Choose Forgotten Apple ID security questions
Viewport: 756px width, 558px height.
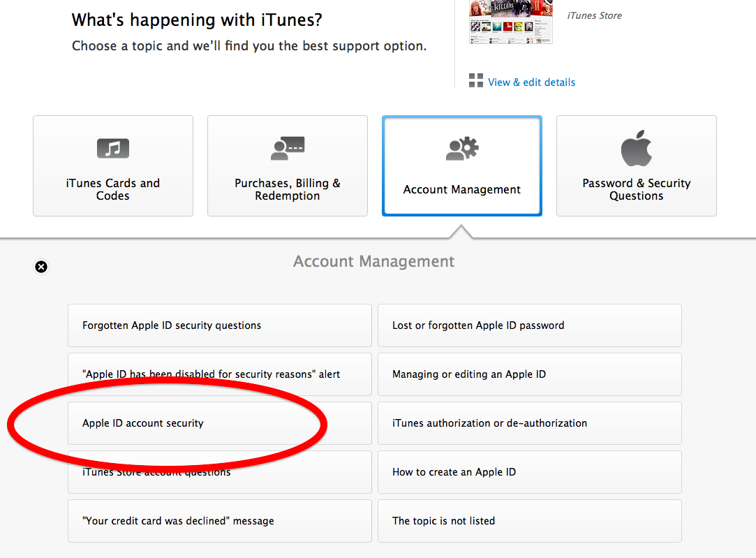(x=220, y=325)
